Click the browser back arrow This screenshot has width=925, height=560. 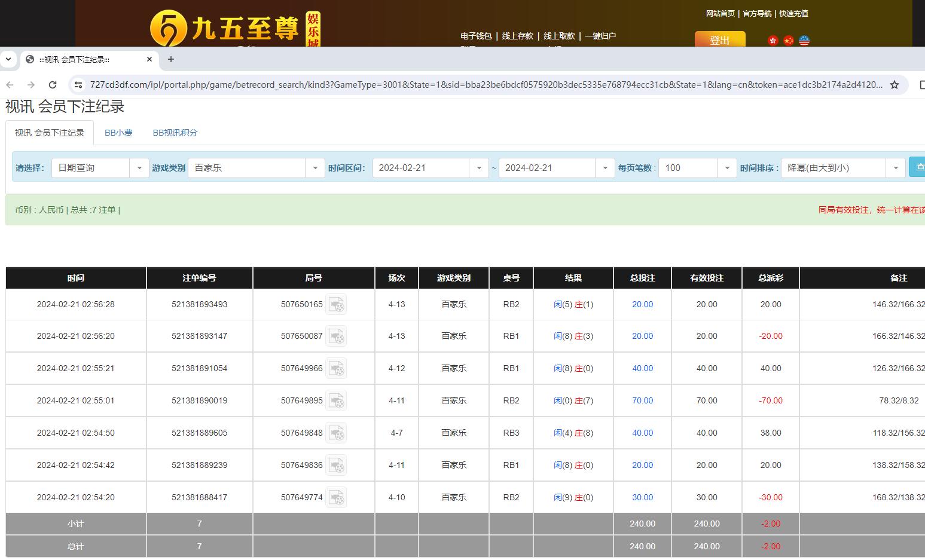(x=10, y=85)
